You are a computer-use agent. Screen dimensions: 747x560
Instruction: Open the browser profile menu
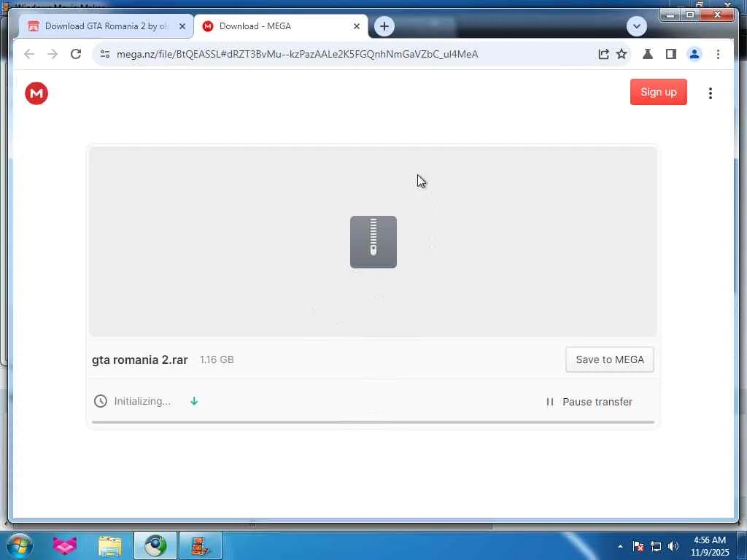pos(694,54)
